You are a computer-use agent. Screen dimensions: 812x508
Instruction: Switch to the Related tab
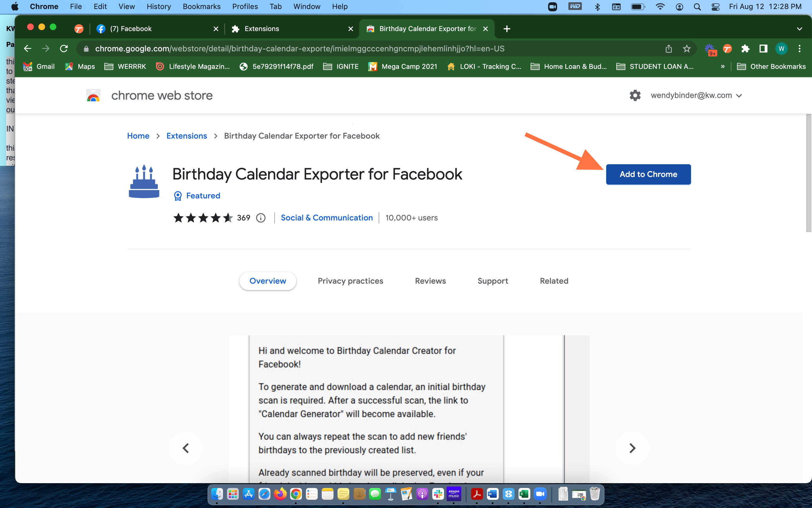point(554,281)
